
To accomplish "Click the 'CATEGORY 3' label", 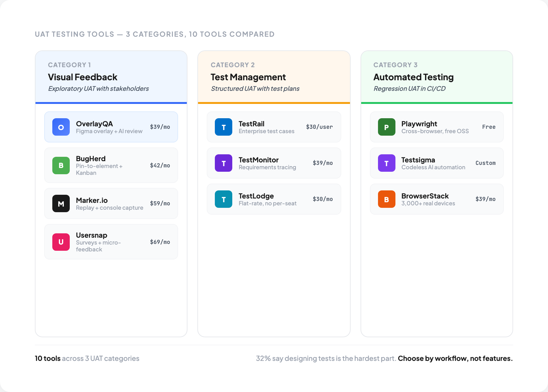I will pyautogui.click(x=395, y=65).
